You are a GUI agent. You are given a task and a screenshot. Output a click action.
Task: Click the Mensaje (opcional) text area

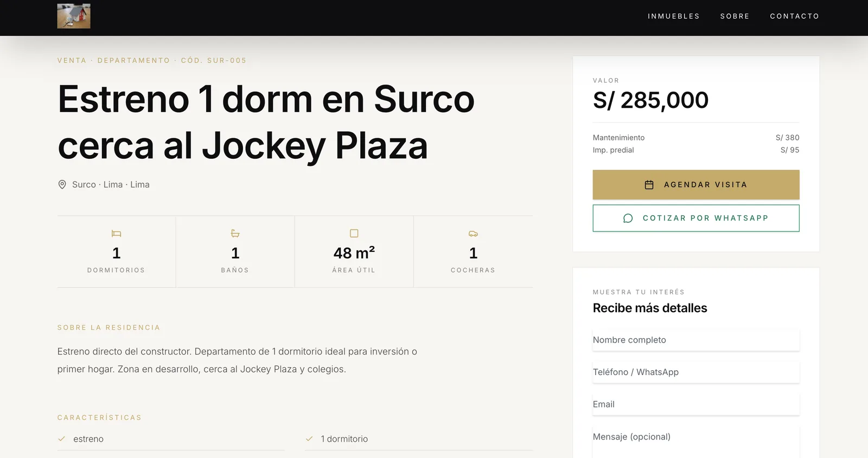point(696,442)
